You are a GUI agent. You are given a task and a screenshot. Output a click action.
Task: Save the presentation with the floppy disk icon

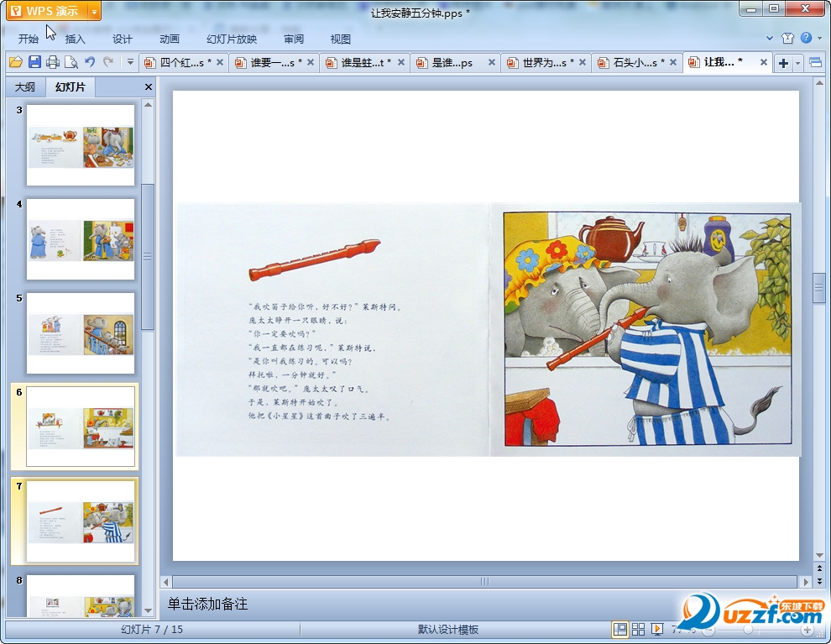pos(34,62)
